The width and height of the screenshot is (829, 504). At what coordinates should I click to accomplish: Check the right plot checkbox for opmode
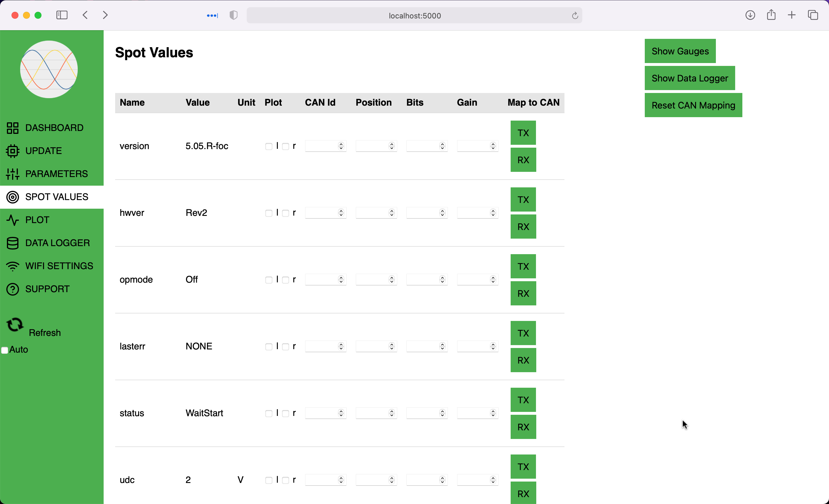point(285,280)
